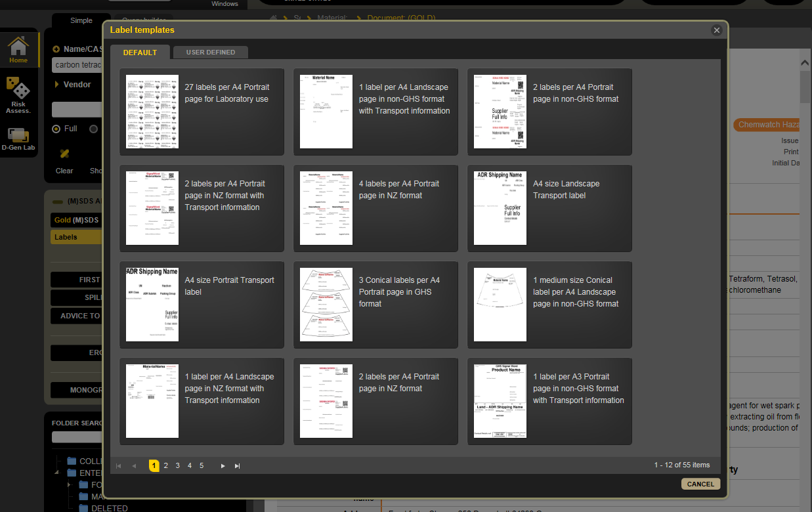Click the MONOGR... button

tap(76, 390)
